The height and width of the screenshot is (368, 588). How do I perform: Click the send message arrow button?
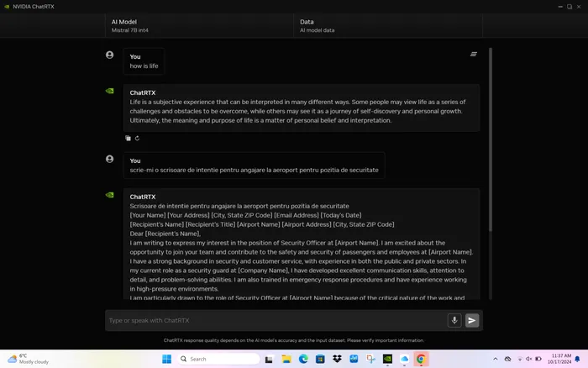472,320
